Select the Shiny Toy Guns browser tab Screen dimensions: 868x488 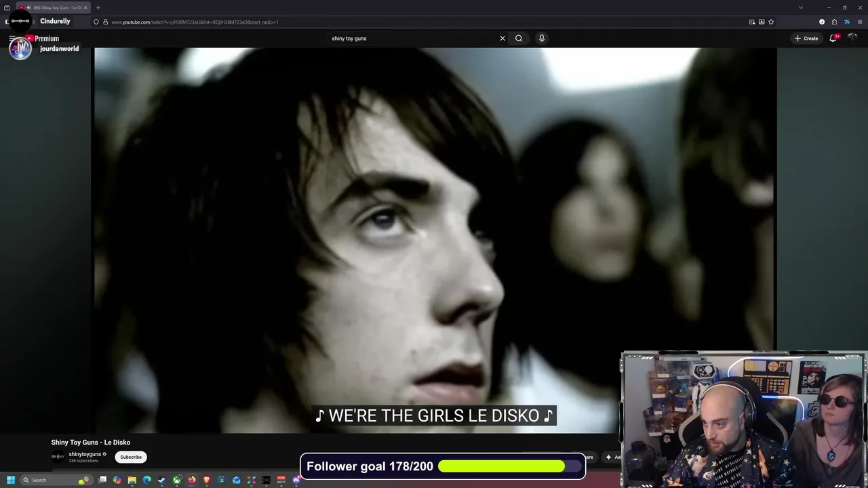pyautogui.click(x=53, y=7)
